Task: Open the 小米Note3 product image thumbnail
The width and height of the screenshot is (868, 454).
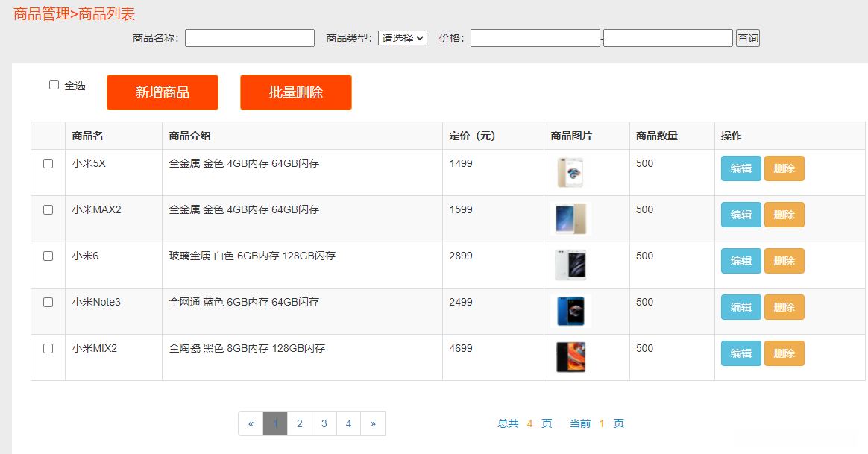Action: (x=570, y=311)
